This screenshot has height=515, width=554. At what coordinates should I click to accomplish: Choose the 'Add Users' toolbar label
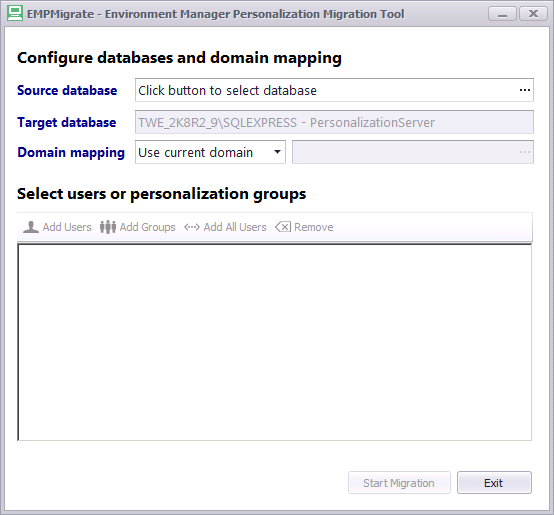(67, 227)
